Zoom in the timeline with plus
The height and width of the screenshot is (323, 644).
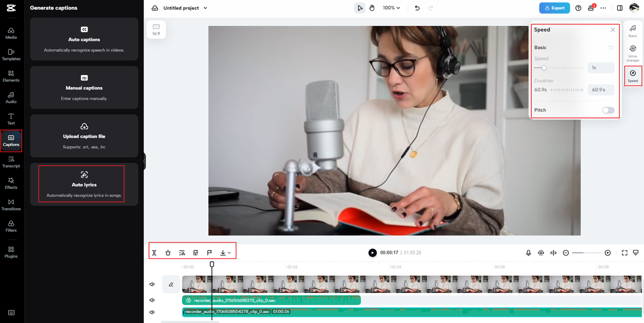coord(608,252)
